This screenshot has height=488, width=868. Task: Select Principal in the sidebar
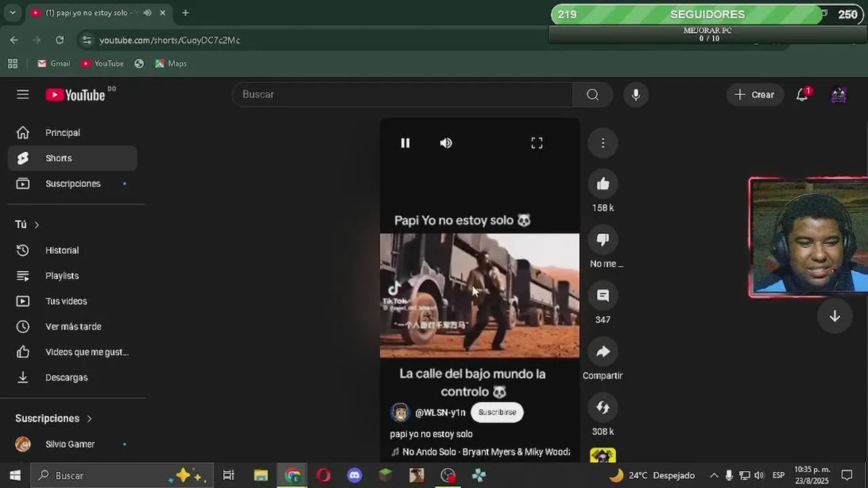point(73,133)
